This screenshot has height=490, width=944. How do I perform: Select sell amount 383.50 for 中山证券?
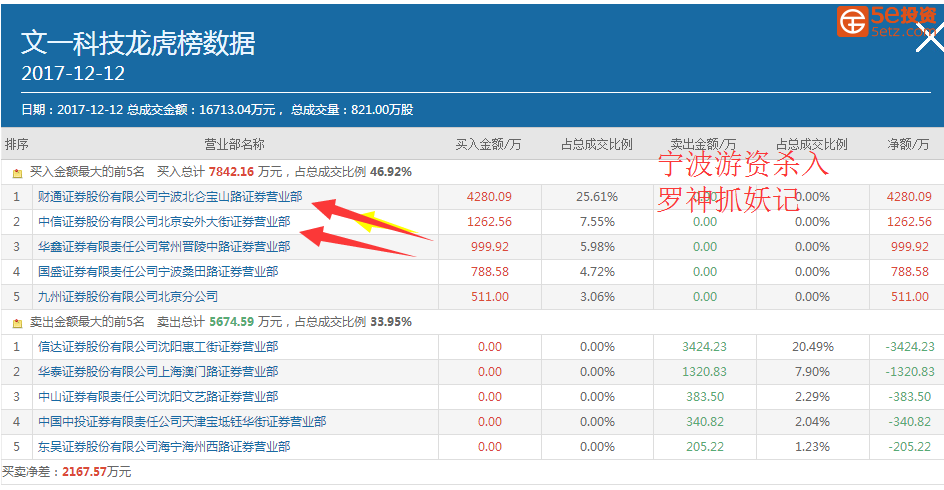705,397
